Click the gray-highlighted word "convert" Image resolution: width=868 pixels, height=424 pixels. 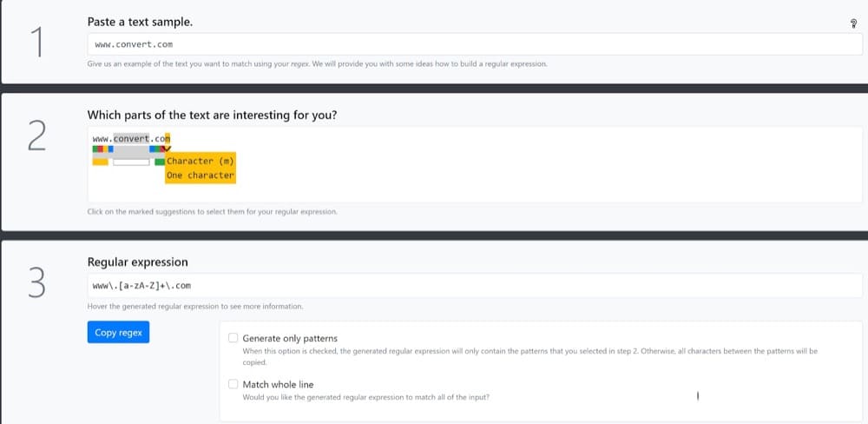click(x=131, y=139)
